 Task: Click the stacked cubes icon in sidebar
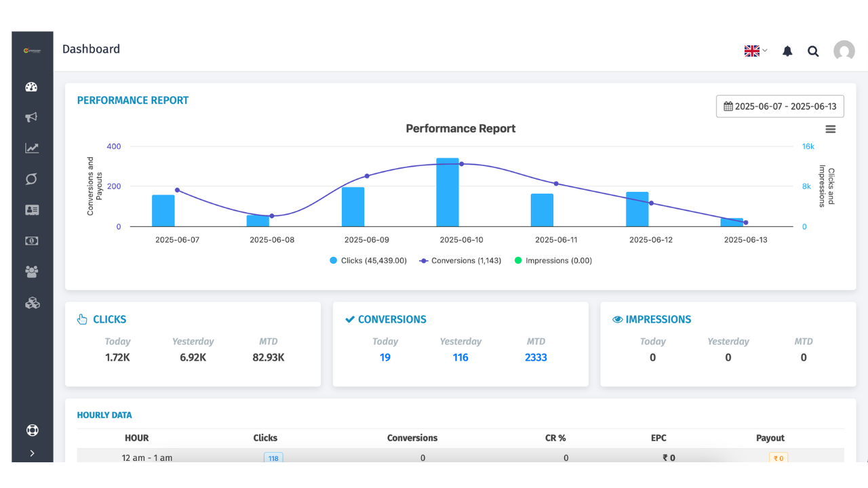coord(32,303)
